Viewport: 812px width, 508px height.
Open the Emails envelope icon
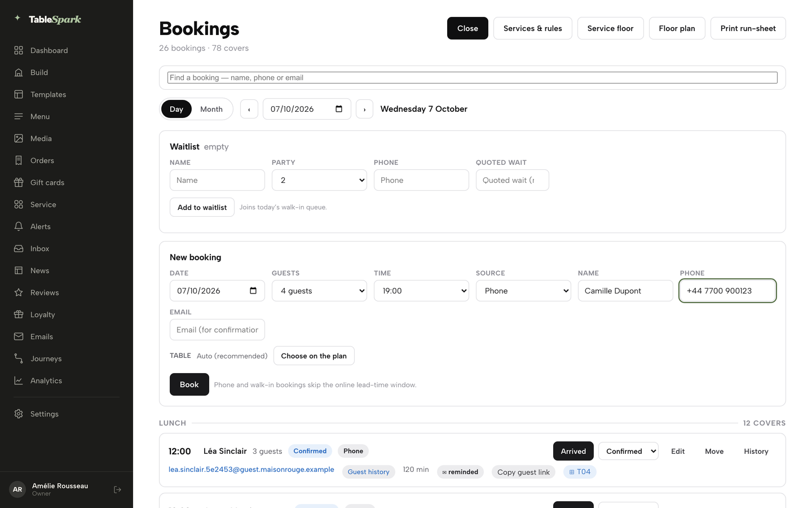pos(19,336)
